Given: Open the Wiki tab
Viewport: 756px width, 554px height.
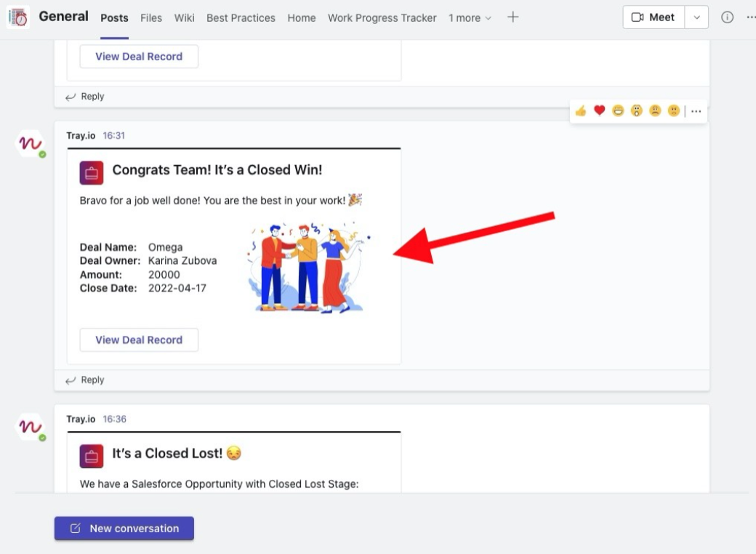Looking at the screenshot, I should (184, 18).
